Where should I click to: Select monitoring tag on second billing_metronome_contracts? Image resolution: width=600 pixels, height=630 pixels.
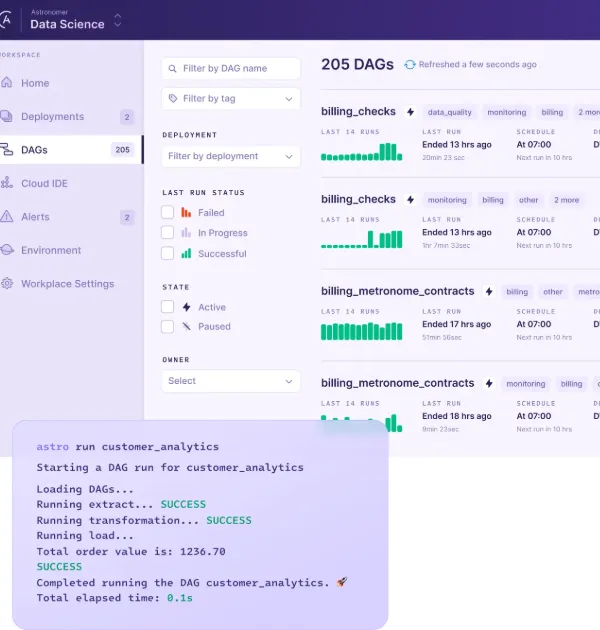coord(526,384)
